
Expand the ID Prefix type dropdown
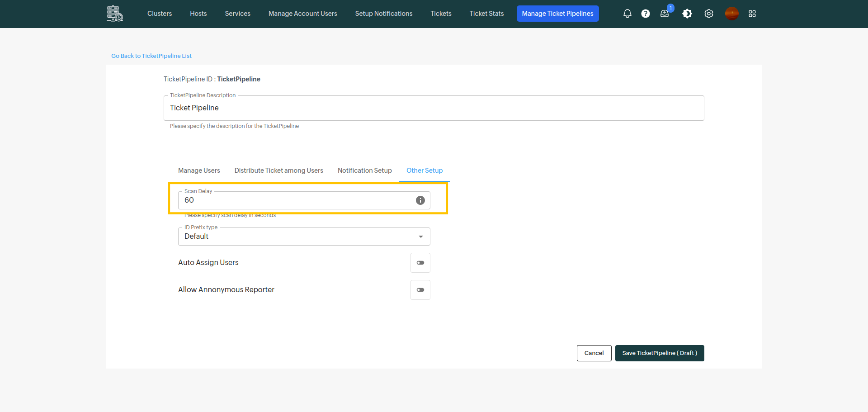[304, 237]
